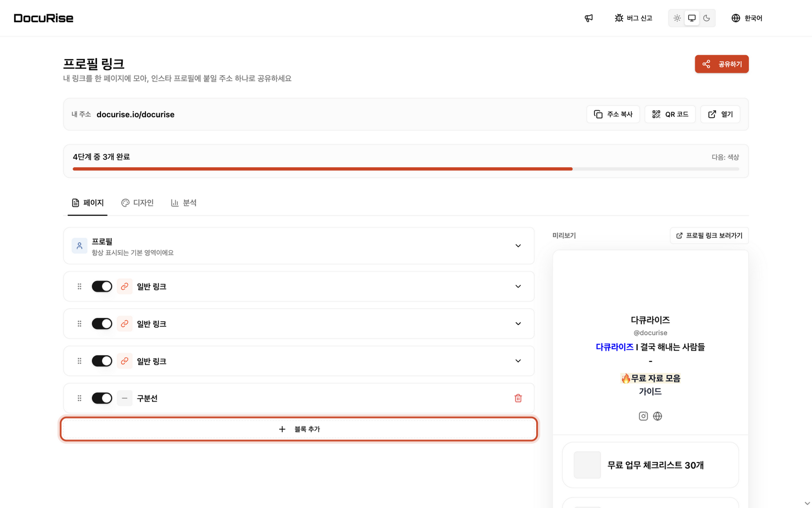
Task: Click the 무료 자료 모음 highlighted text
Action: [x=650, y=378]
